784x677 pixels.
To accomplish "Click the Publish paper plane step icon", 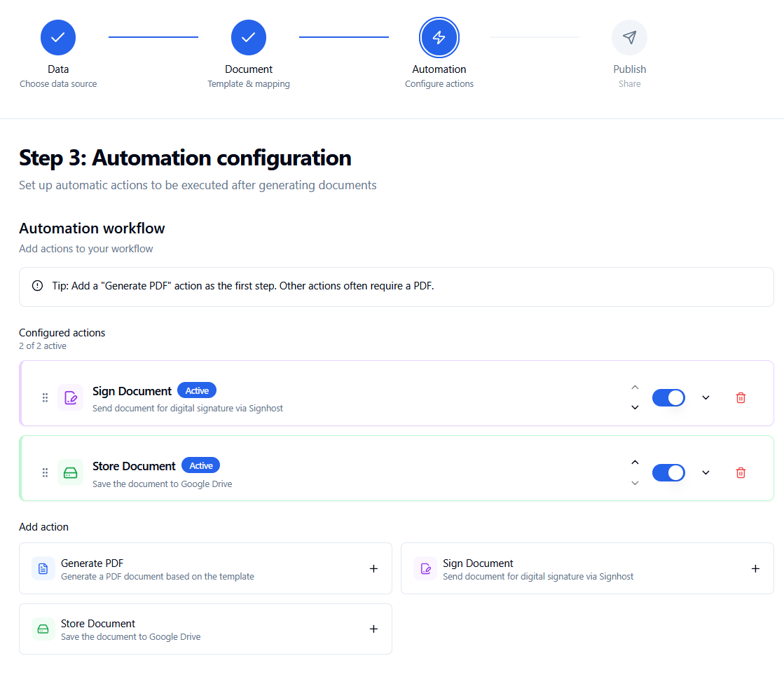I will point(629,37).
